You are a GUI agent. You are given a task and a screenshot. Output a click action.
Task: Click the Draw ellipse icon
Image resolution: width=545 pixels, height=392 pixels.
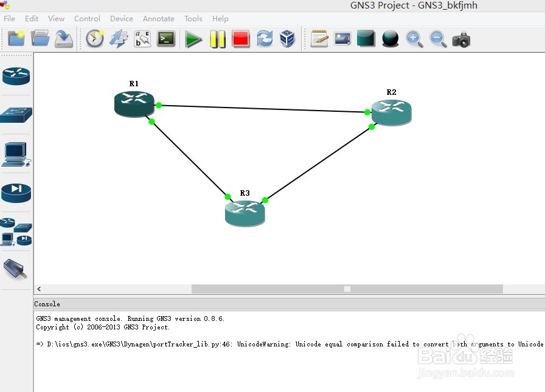tap(390, 38)
